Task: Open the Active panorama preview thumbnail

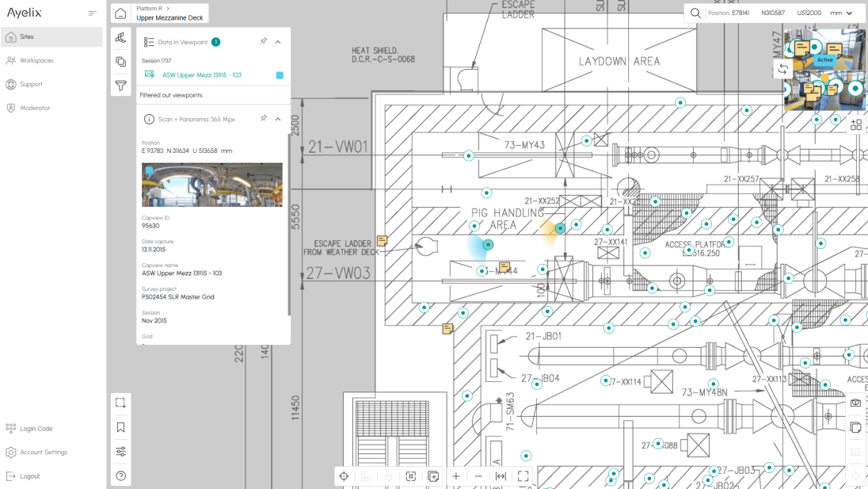Action: [824, 50]
